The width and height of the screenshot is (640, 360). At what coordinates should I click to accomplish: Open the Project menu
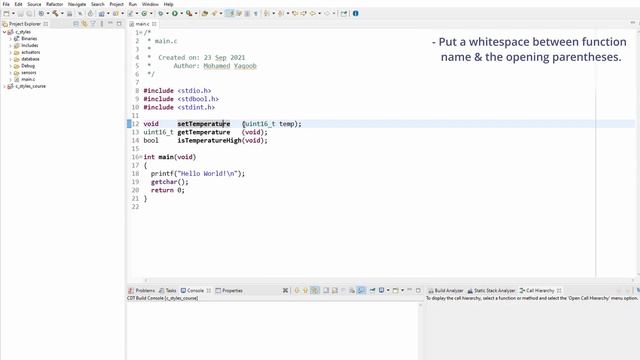[116, 4]
